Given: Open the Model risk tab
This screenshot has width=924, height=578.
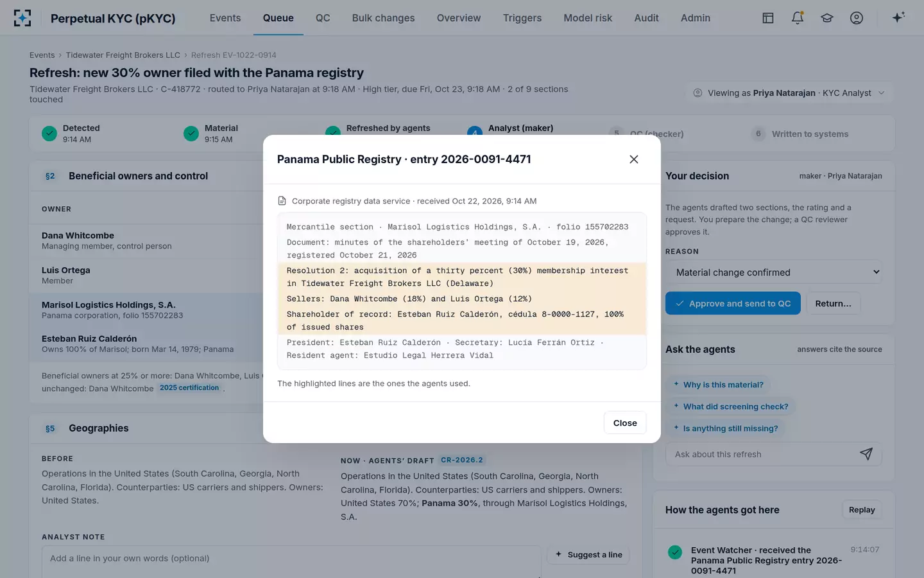Looking at the screenshot, I should pos(588,18).
